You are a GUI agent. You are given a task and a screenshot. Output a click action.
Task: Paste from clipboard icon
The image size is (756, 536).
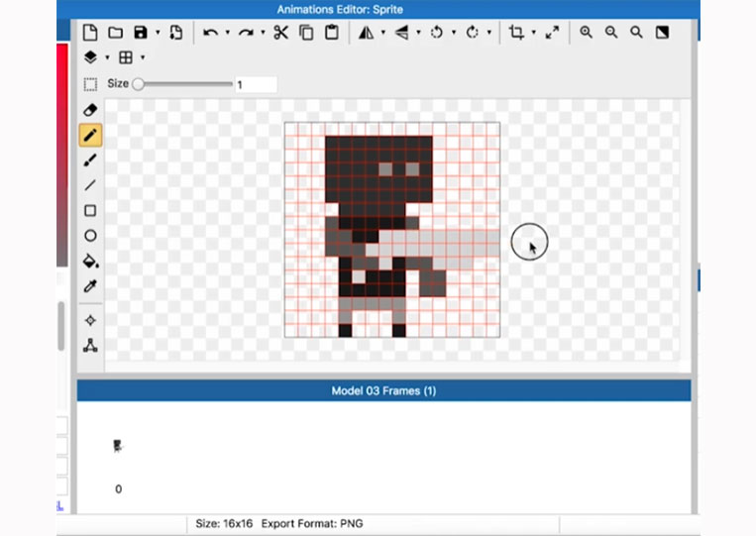click(332, 33)
